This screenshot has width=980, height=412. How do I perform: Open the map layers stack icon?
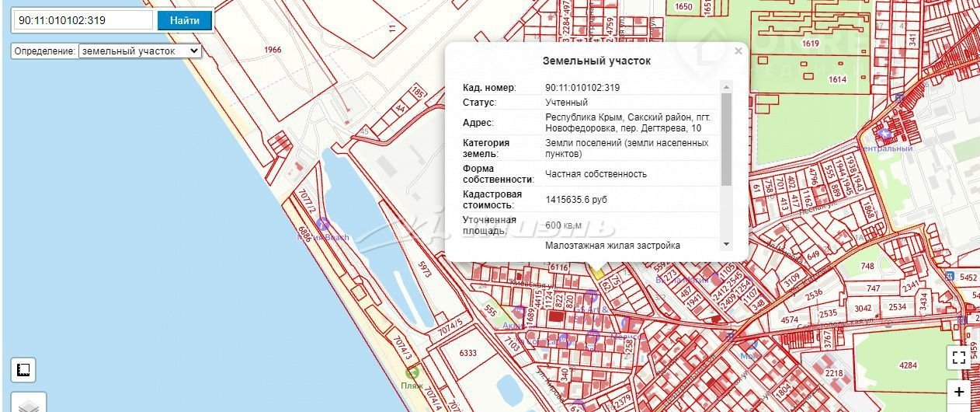coord(29,406)
